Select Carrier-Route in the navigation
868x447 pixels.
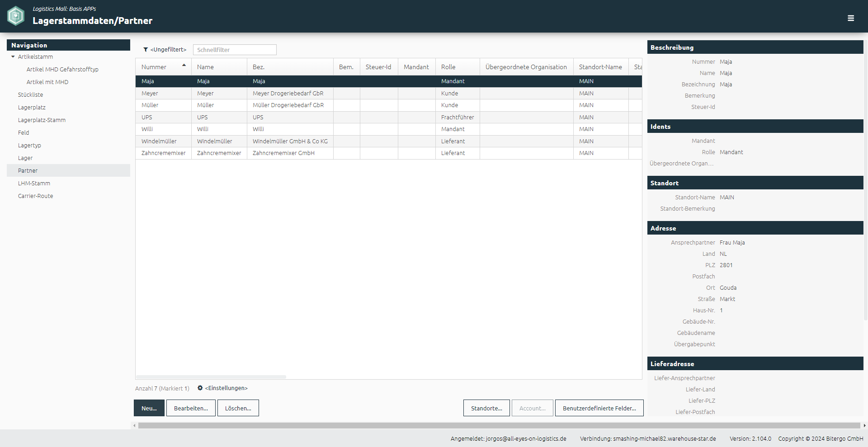click(35, 196)
